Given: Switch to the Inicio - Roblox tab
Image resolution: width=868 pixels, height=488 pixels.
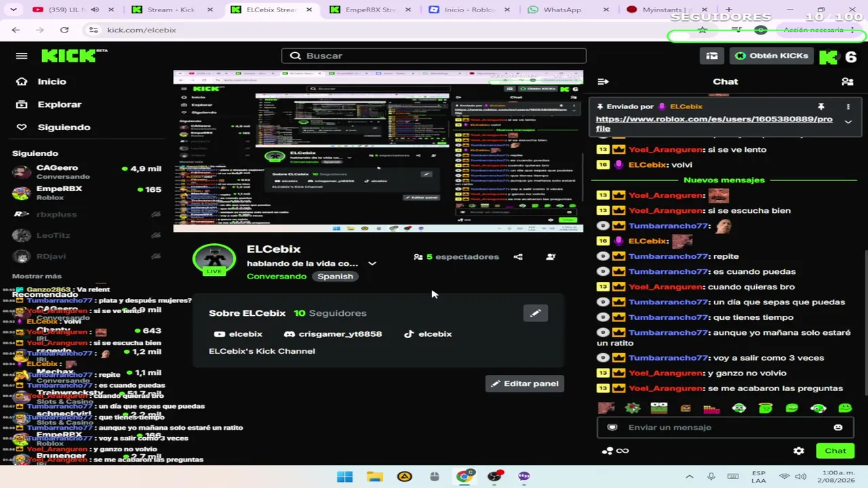Looking at the screenshot, I should tap(470, 9).
